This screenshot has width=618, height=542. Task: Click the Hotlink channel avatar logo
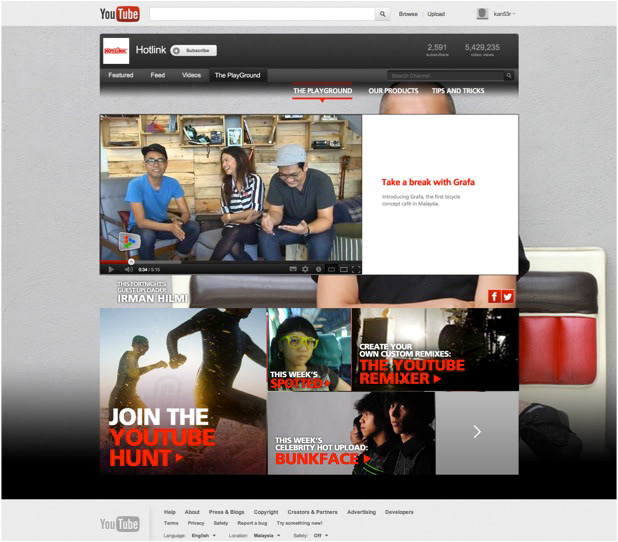(116, 51)
